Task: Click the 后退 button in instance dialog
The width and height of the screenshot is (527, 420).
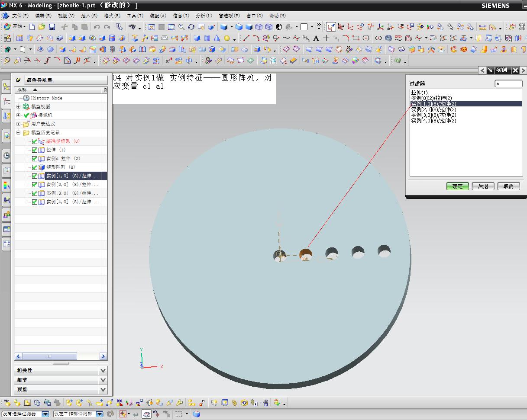Action: (x=483, y=186)
